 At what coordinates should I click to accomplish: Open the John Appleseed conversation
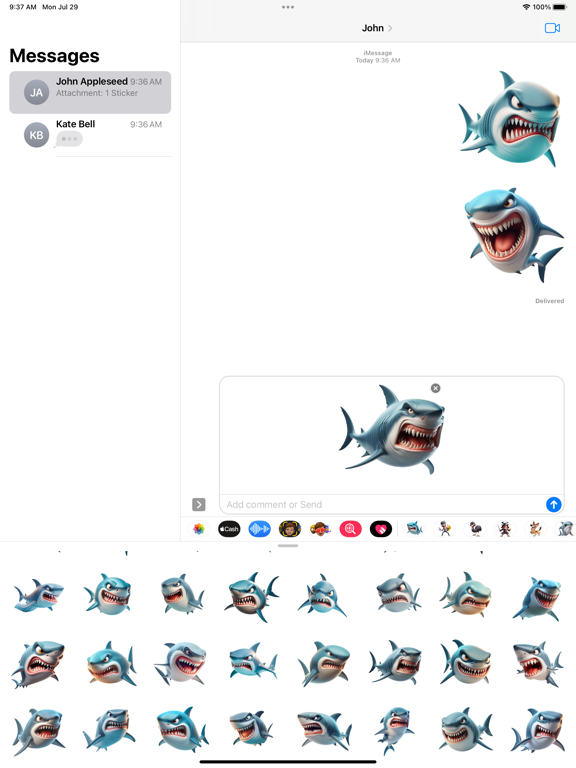[90, 92]
